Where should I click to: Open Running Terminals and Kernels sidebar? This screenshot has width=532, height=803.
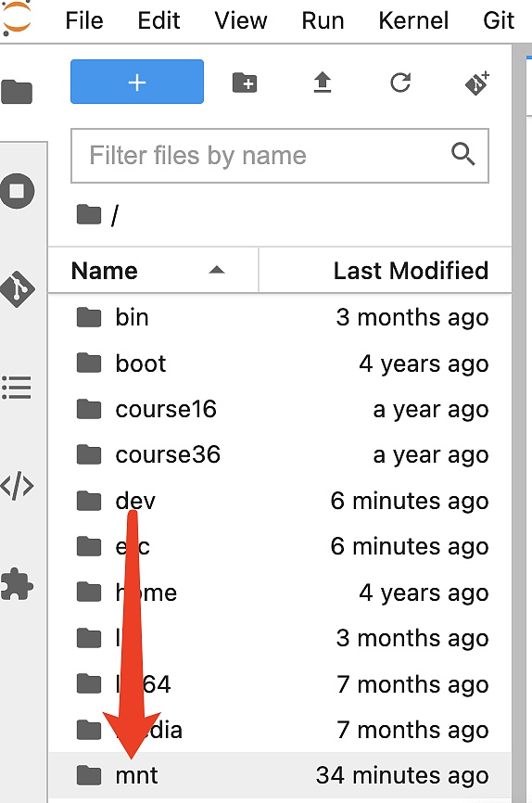coord(18,191)
